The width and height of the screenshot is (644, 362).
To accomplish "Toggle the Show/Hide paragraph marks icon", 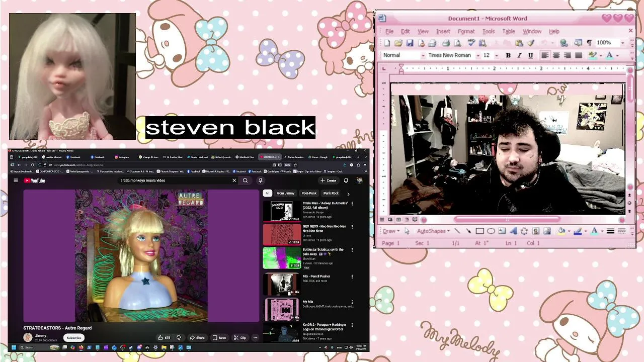I will pyautogui.click(x=589, y=43).
